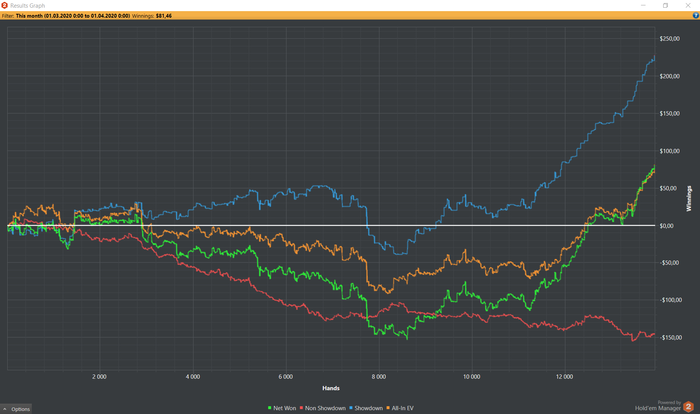The image size is (700, 414).
Task: Click the $150,00 axis label
Action: tap(670, 113)
